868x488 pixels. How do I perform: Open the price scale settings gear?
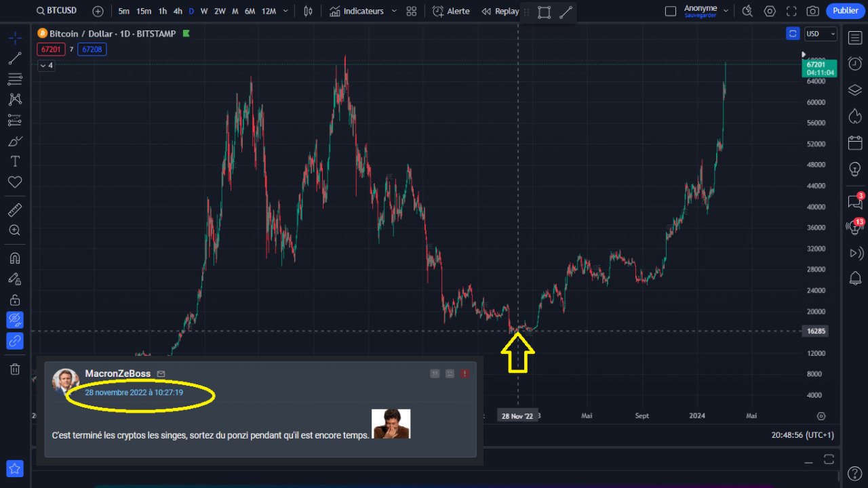tap(821, 416)
